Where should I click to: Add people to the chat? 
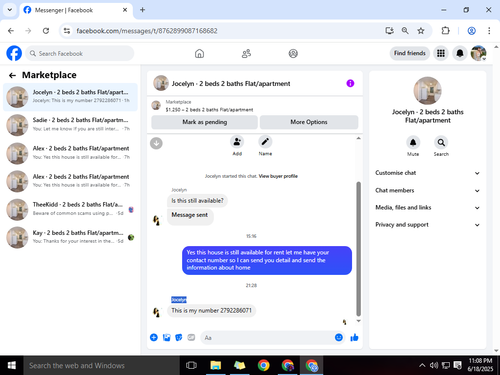pyautogui.click(x=237, y=142)
